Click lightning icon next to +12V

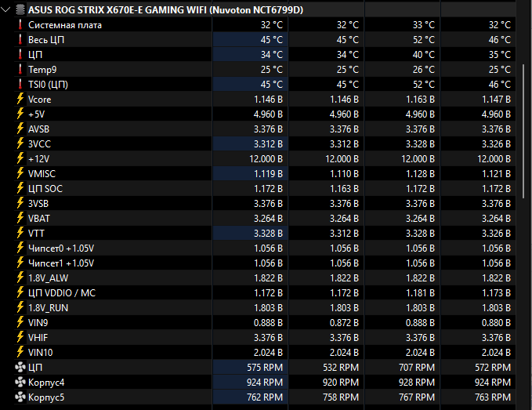tap(20, 159)
